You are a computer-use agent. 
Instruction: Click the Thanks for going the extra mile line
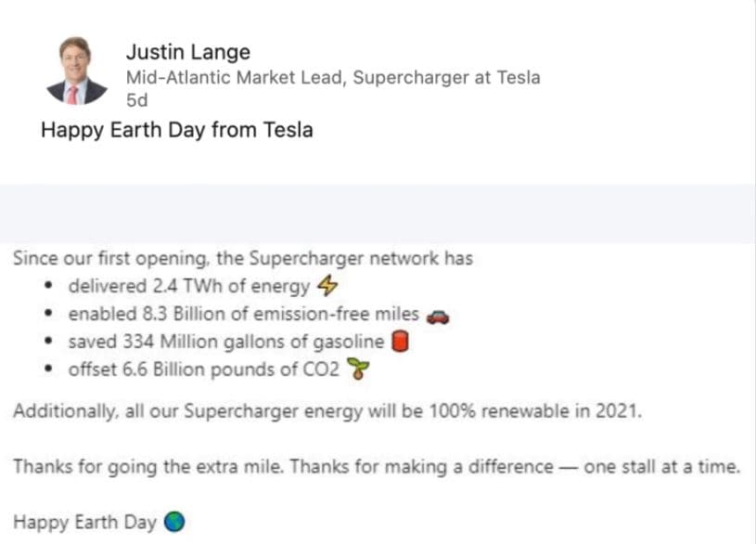tap(377, 467)
